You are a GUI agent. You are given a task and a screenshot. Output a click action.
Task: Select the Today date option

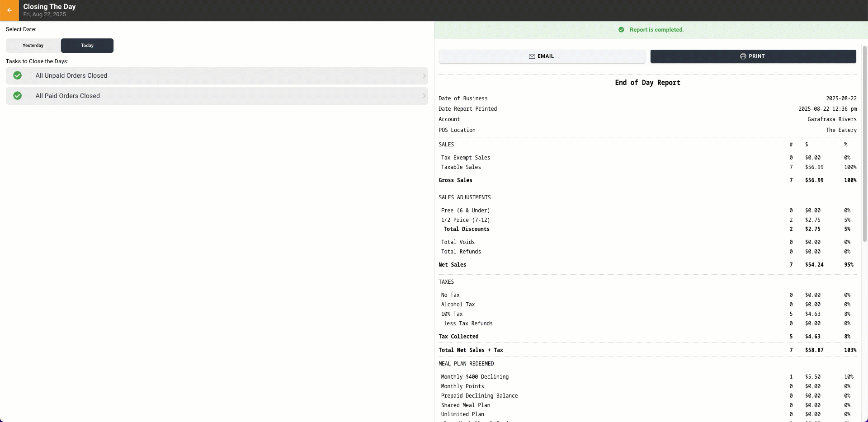click(x=87, y=46)
